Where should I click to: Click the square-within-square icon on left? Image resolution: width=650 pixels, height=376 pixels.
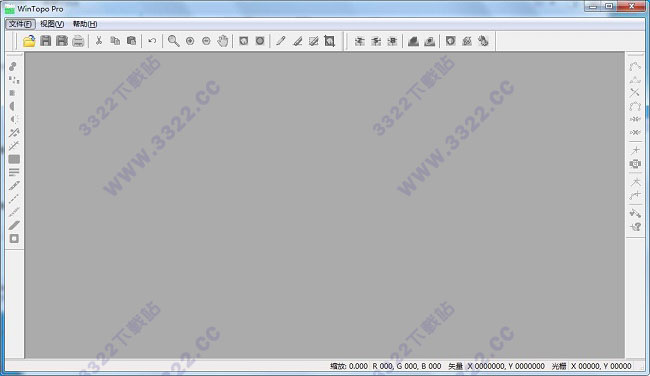tap(14, 239)
